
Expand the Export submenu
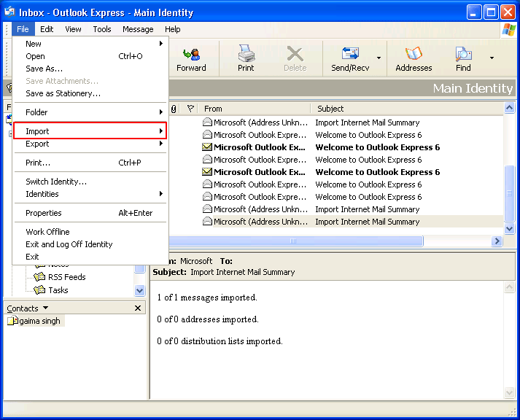click(90, 144)
